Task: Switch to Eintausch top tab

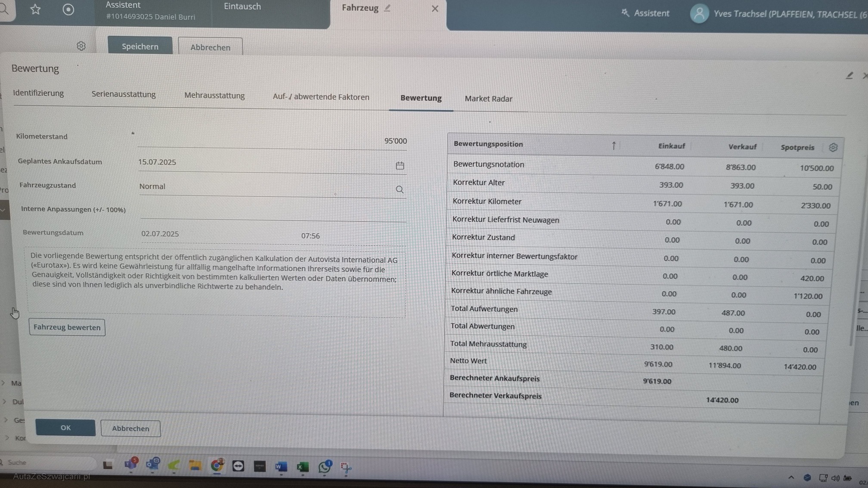Action: [x=242, y=6]
